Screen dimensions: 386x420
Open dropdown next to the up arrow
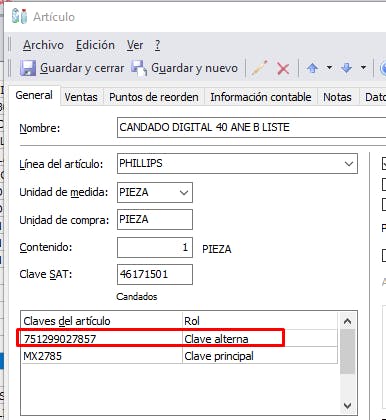(329, 68)
